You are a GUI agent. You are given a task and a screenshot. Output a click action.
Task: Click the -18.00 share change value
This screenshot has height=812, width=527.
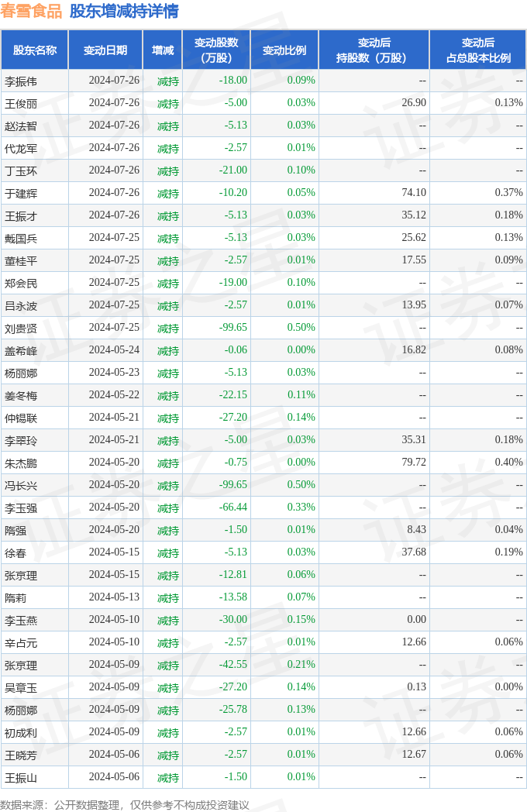pyautogui.click(x=233, y=81)
